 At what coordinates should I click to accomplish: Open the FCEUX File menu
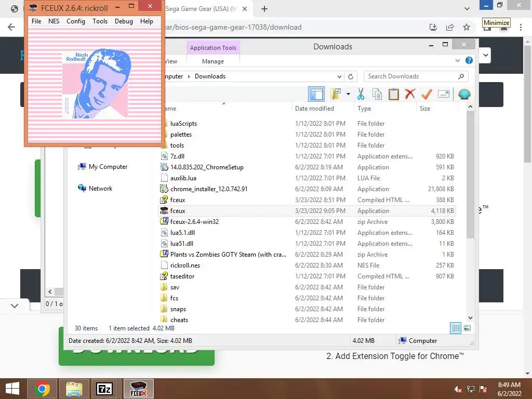point(36,21)
